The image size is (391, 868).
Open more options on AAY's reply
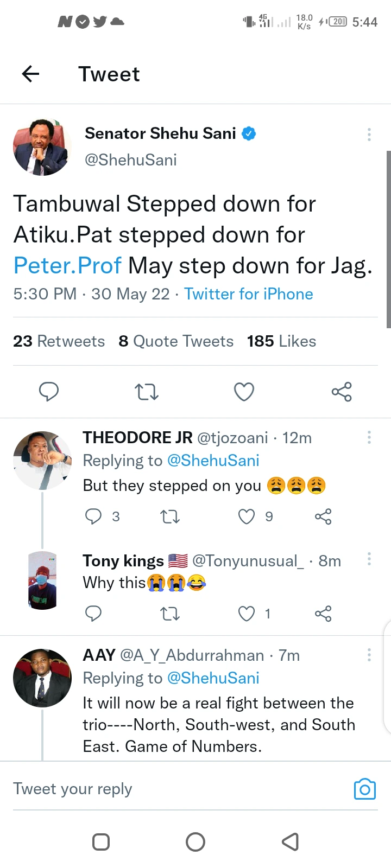[x=369, y=655]
